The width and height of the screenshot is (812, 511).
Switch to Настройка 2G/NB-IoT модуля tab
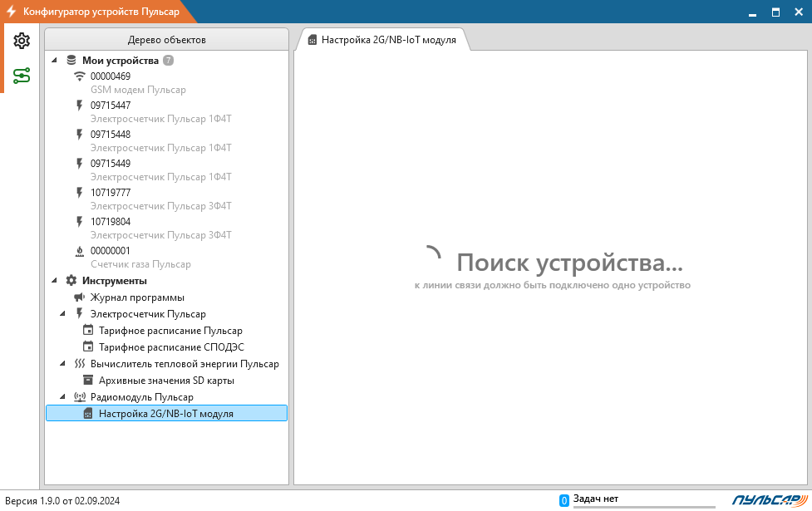point(382,40)
